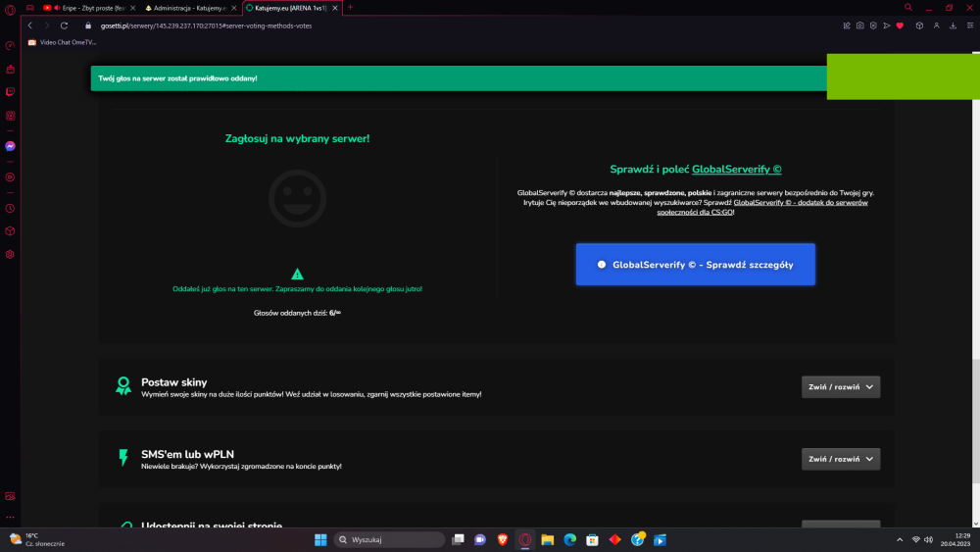
Task: Switch to Eripe - Zbyt proste YouTube tab
Action: [x=89, y=8]
